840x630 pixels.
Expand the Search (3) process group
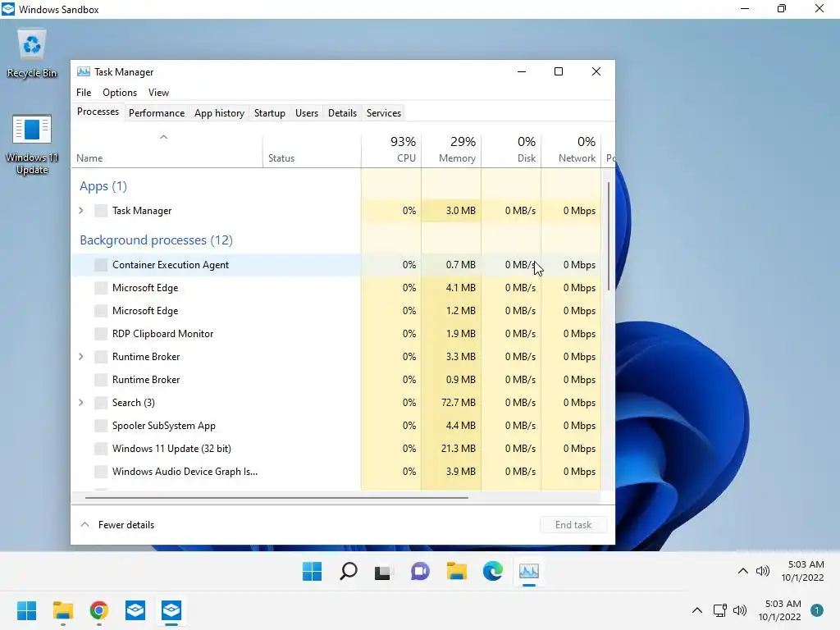tap(81, 402)
